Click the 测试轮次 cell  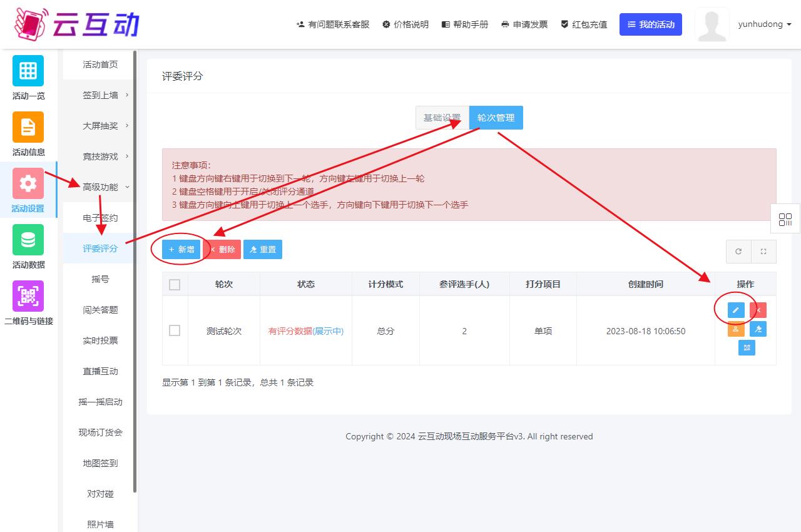point(224,331)
